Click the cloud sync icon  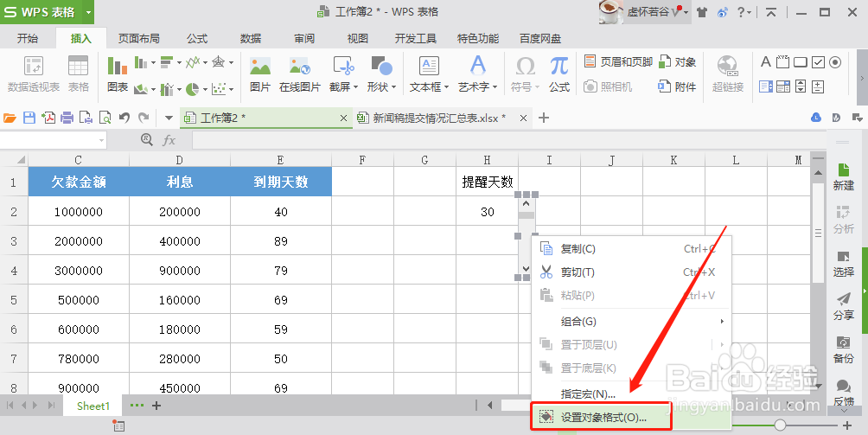click(x=816, y=118)
